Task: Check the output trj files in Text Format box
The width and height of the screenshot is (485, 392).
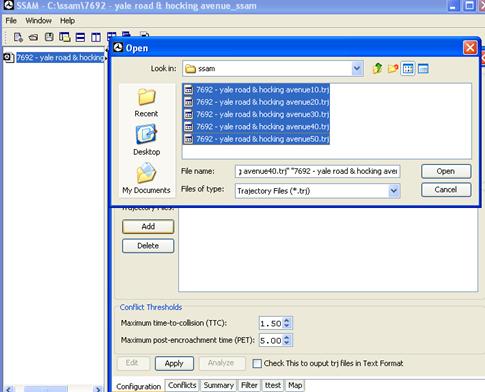Action: (257, 363)
